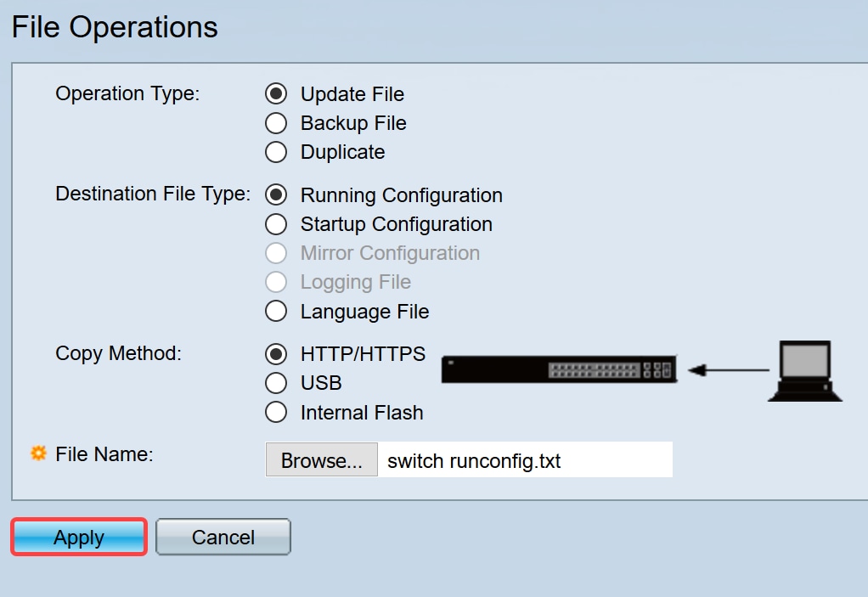The height and width of the screenshot is (597, 868).
Task: Click the File Operations page heading
Action: point(115,27)
